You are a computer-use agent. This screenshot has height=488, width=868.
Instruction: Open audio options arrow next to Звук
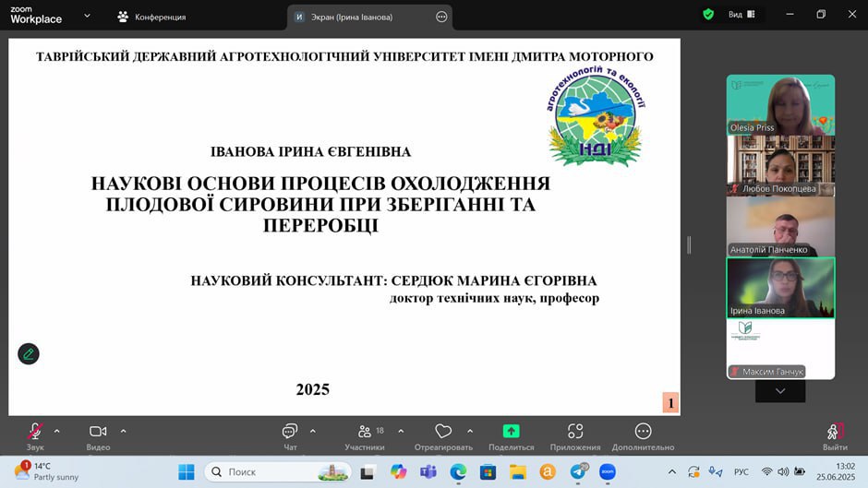click(56, 431)
